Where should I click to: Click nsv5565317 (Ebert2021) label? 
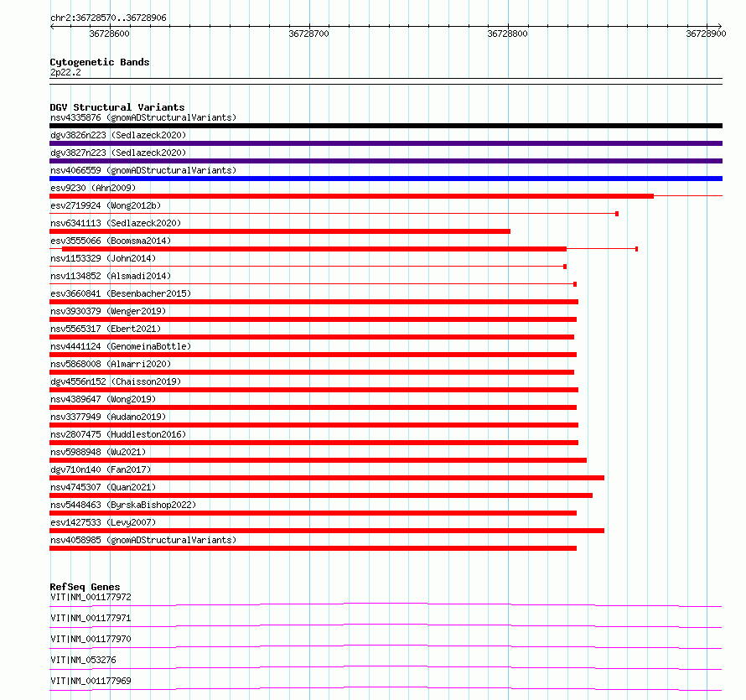tap(106, 329)
